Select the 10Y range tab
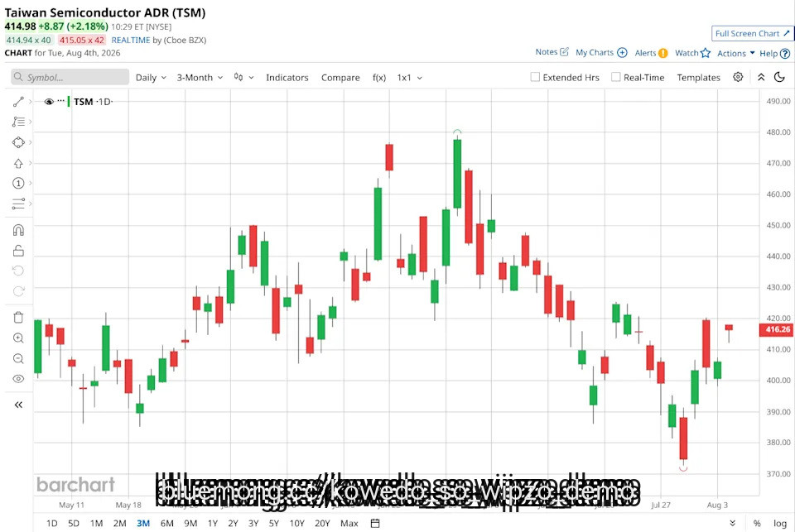Viewport: 795px width, 532px height. click(296, 524)
